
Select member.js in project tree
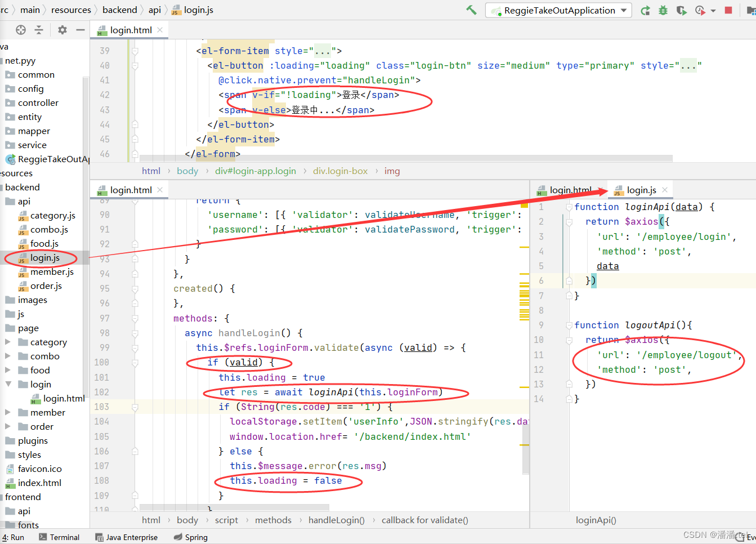(46, 272)
